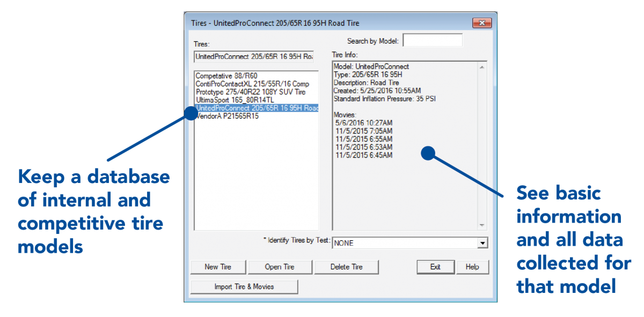Click the New Tire button
The width and height of the screenshot is (644, 317).
click(x=218, y=267)
